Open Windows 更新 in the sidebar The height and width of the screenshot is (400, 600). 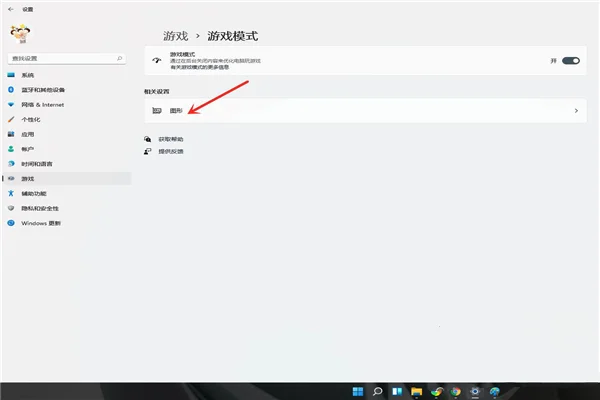pos(41,223)
